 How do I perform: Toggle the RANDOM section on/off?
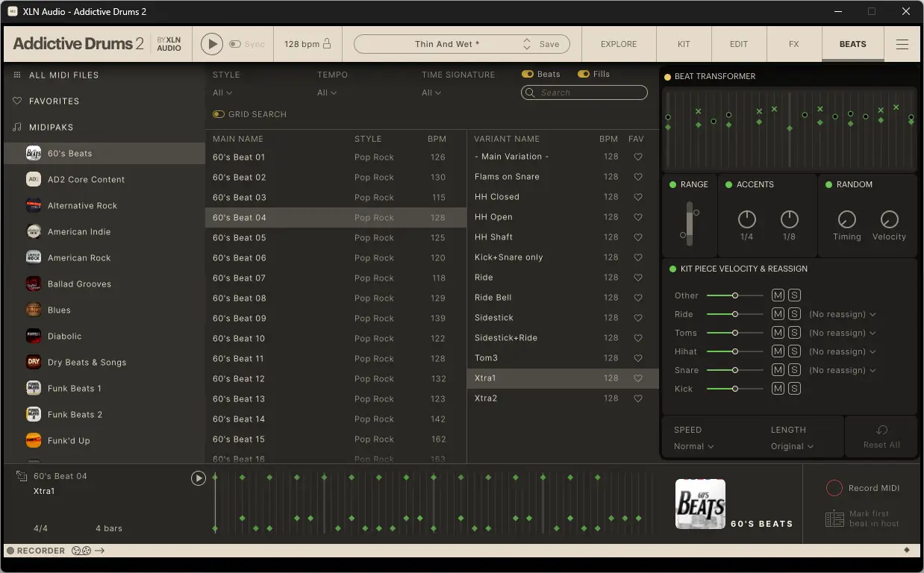828,184
